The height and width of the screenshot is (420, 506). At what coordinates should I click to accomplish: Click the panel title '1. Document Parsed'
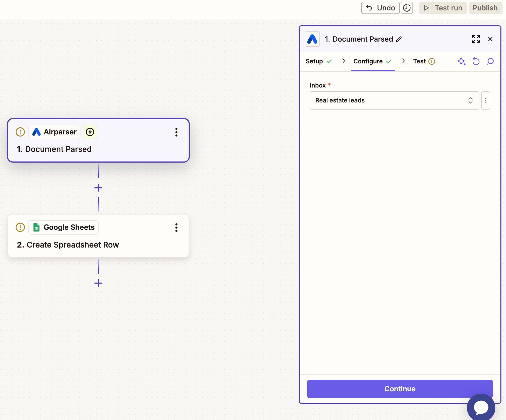[359, 39]
